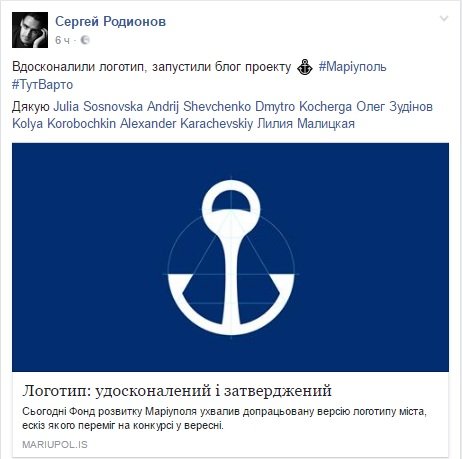
Task: Open the #ТутВарто hashtag
Action: [42, 84]
